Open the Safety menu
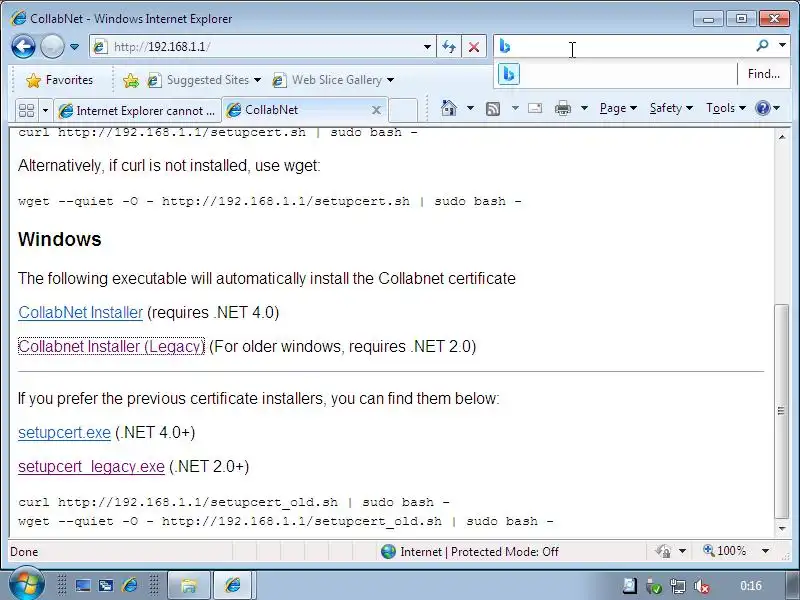This screenshot has height=600, width=800. click(671, 108)
